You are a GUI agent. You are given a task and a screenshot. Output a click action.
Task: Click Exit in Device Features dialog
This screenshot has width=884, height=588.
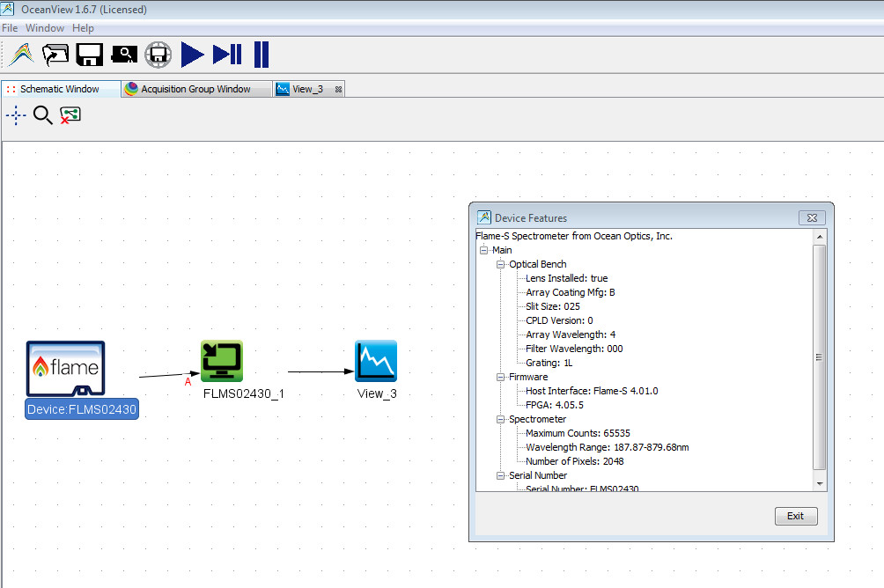[795, 516]
